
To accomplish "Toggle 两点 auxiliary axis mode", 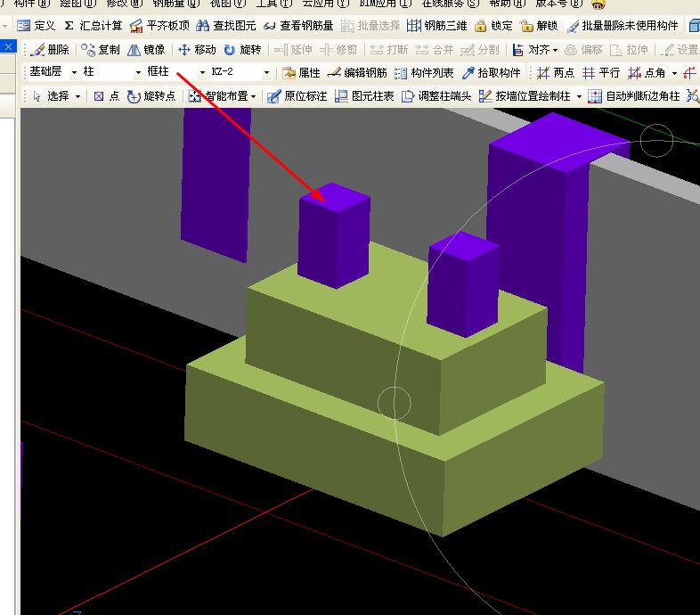I will (x=556, y=73).
